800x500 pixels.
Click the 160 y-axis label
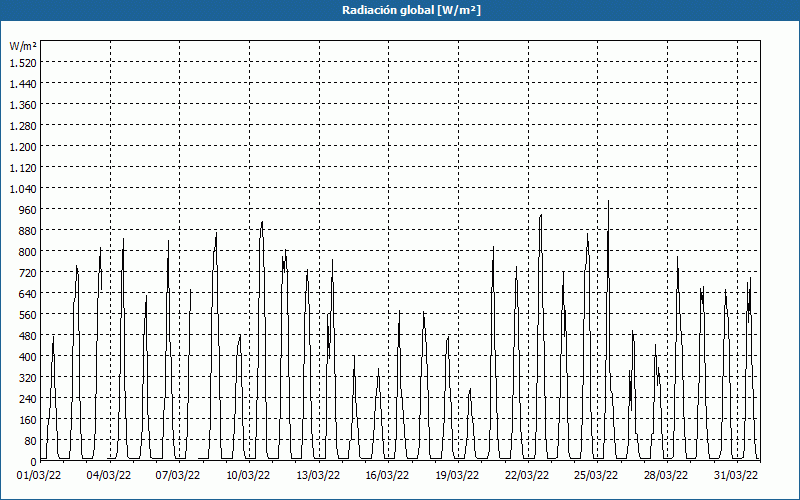tap(28, 420)
